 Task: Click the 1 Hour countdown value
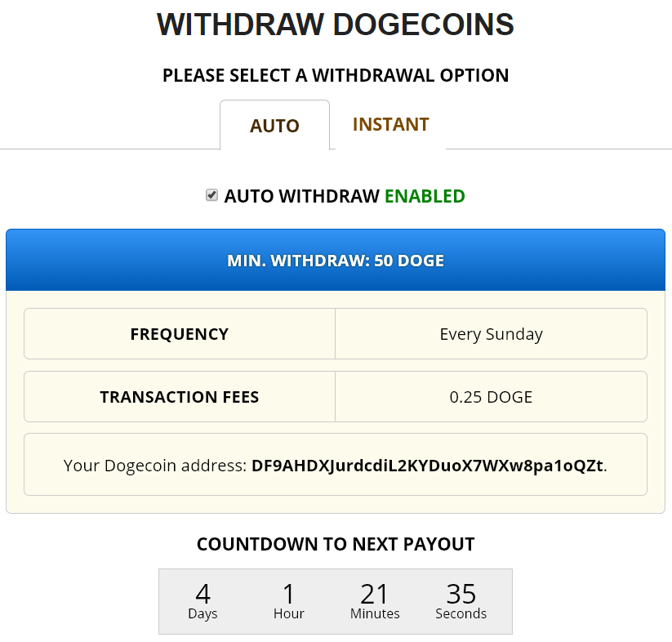pos(289,601)
